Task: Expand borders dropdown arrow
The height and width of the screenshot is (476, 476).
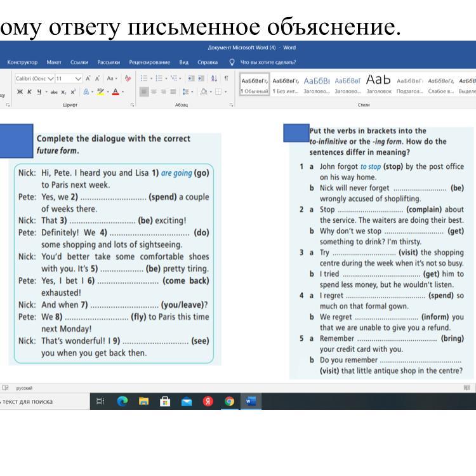Action: (225, 91)
